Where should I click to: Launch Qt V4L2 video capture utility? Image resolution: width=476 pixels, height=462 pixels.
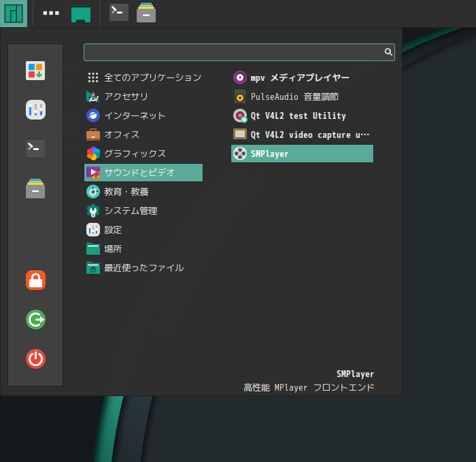303,135
